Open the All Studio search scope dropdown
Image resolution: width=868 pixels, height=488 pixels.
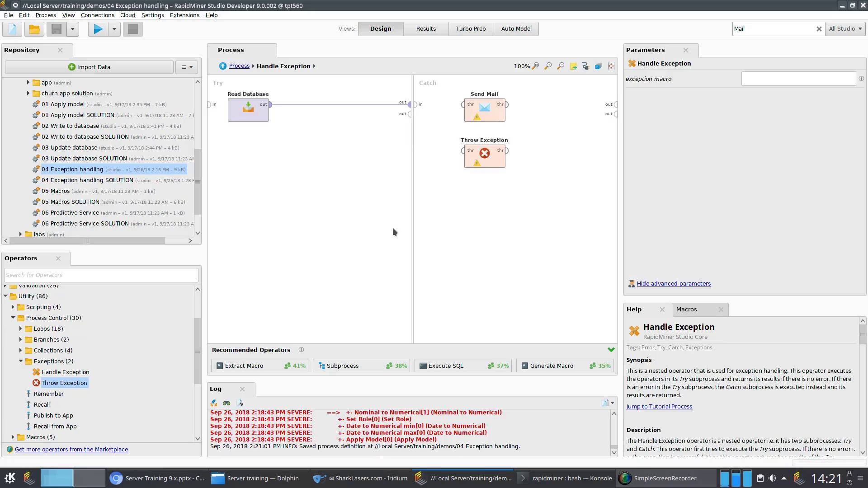pos(845,29)
